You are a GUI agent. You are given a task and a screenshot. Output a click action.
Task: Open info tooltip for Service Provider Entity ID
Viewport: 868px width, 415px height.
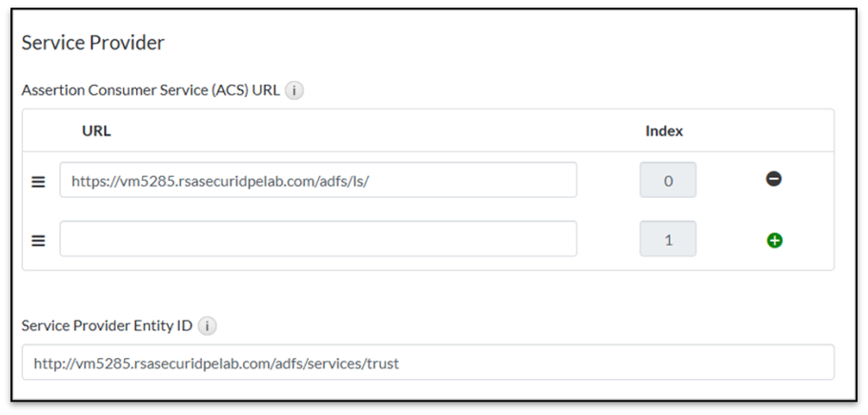pos(207,326)
